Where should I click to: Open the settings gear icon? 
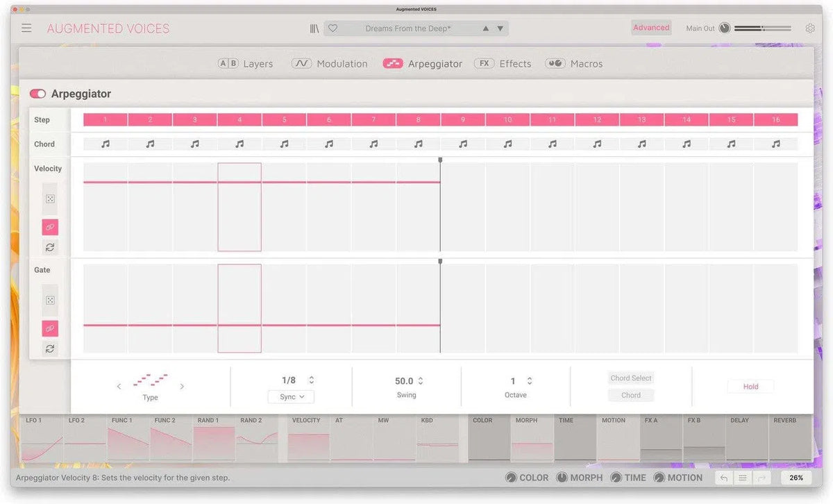tap(810, 28)
